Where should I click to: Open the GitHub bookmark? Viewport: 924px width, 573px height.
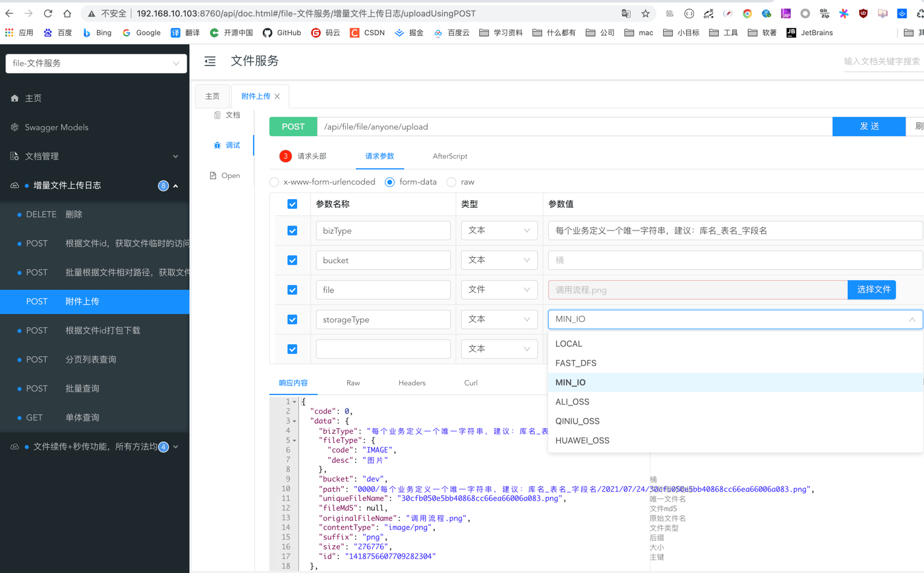coord(282,33)
